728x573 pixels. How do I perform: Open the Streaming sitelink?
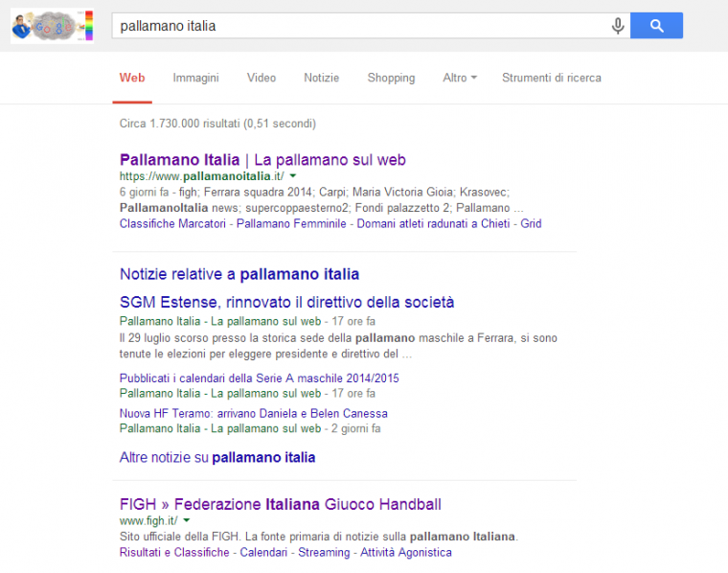click(324, 553)
